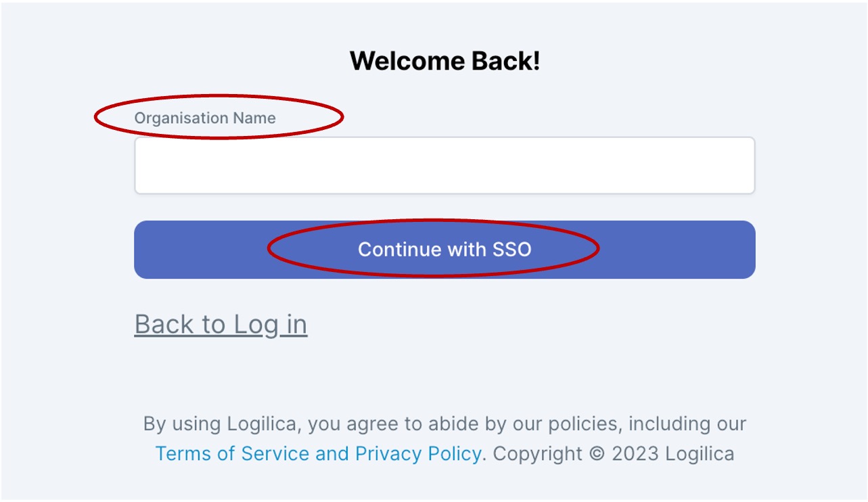868x502 pixels.
Task: Return to login via the underlined link
Action: (221, 324)
